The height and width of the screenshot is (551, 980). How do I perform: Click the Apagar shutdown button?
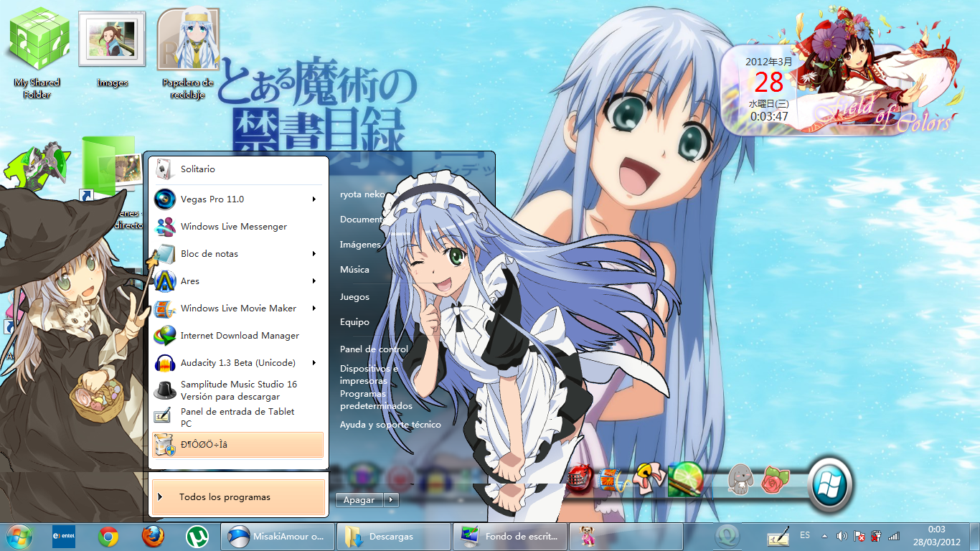click(x=359, y=500)
